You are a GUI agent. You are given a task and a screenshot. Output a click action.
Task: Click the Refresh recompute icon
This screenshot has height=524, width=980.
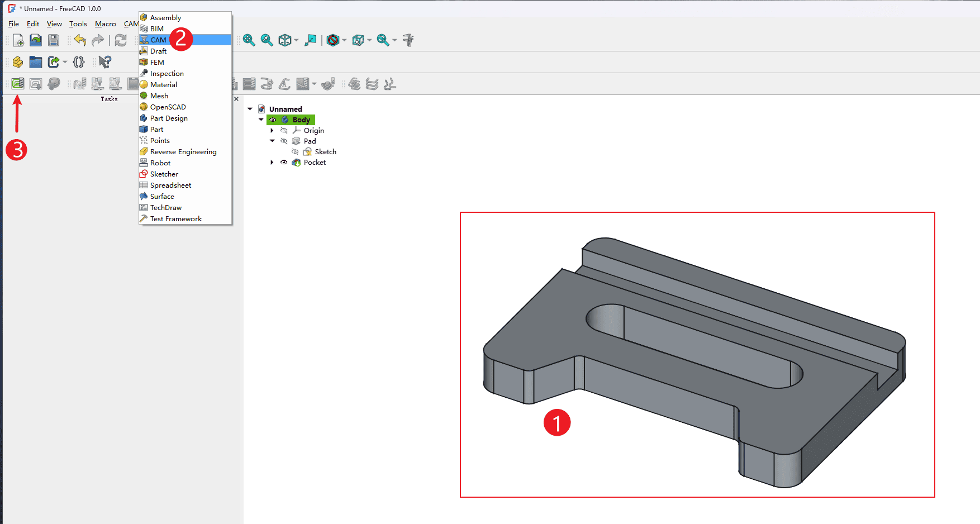(x=121, y=40)
